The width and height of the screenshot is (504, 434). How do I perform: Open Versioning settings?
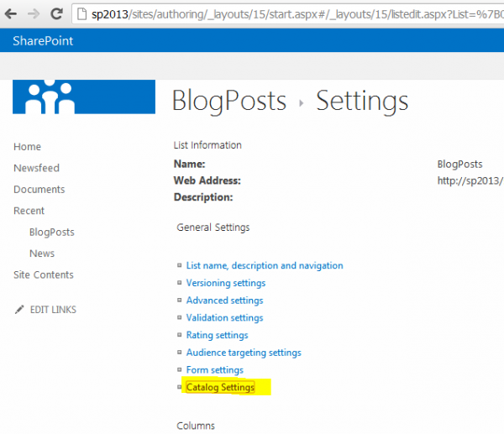[x=225, y=283]
